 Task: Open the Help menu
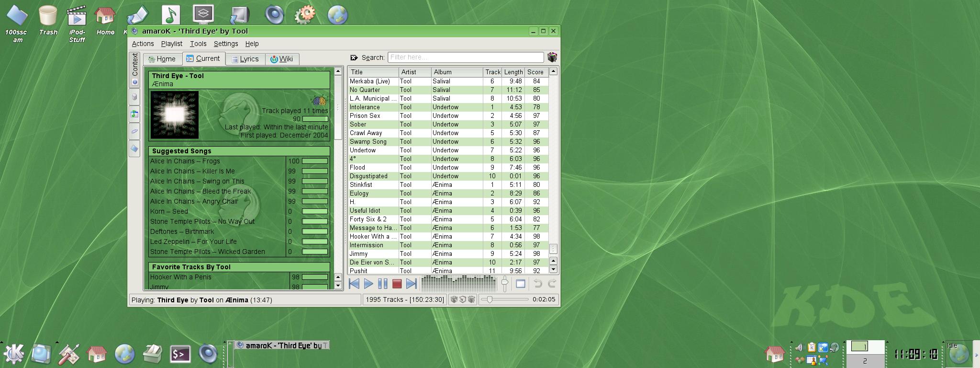[x=252, y=44]
